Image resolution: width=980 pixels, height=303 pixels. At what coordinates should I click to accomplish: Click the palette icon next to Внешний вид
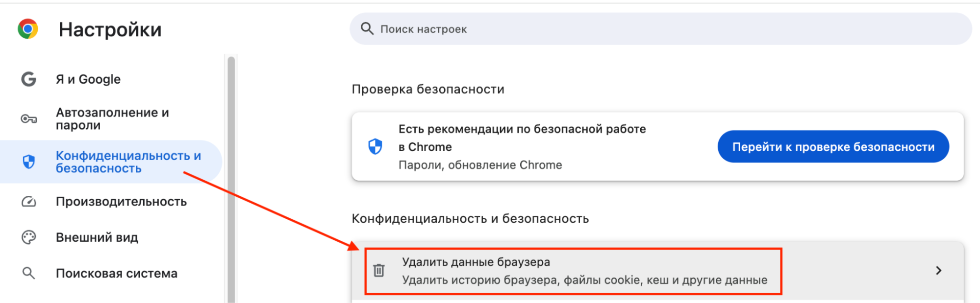pos(28,237)
